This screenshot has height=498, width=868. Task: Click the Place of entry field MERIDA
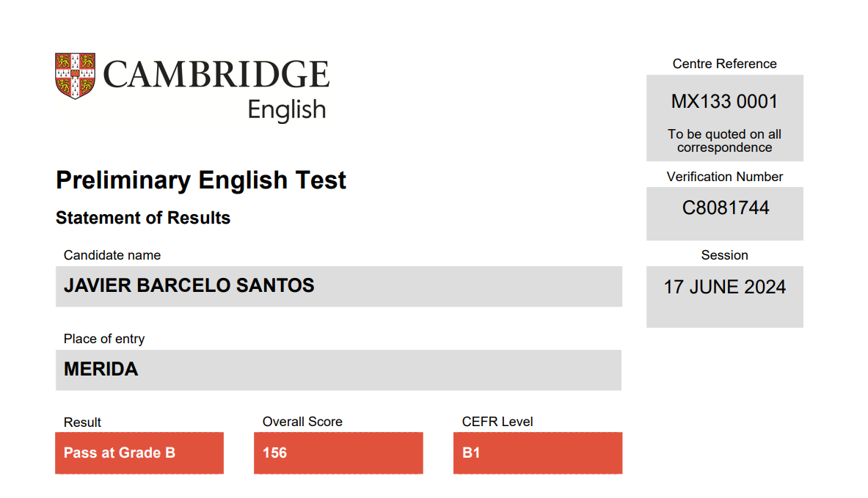pos(339,370)
